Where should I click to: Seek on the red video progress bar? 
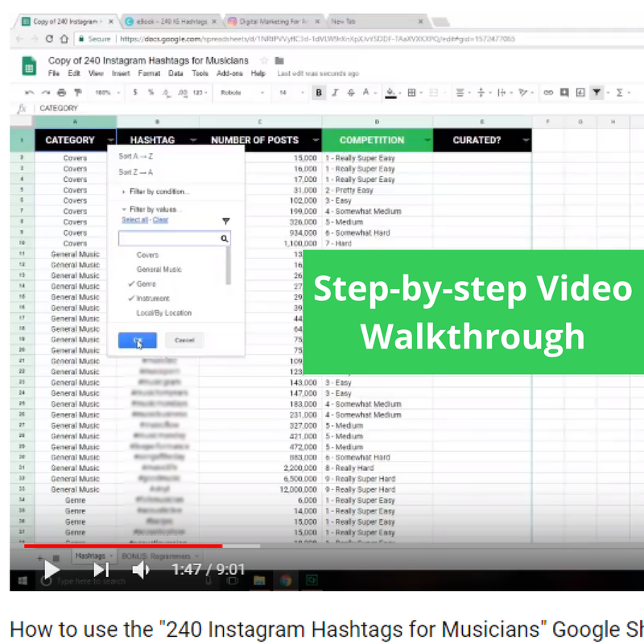(123, 547)
